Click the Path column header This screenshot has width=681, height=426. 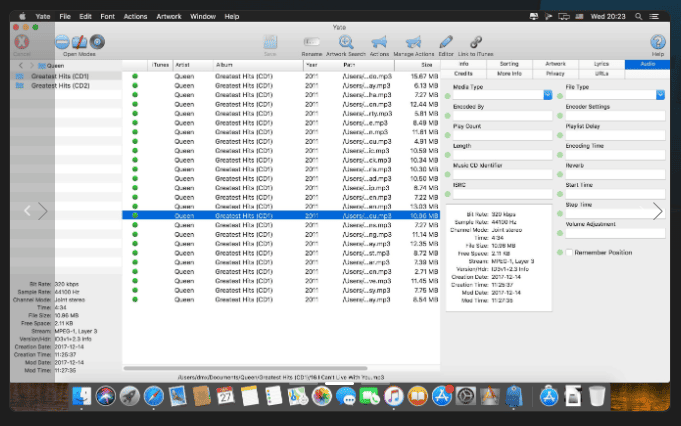tap(367, 65)
